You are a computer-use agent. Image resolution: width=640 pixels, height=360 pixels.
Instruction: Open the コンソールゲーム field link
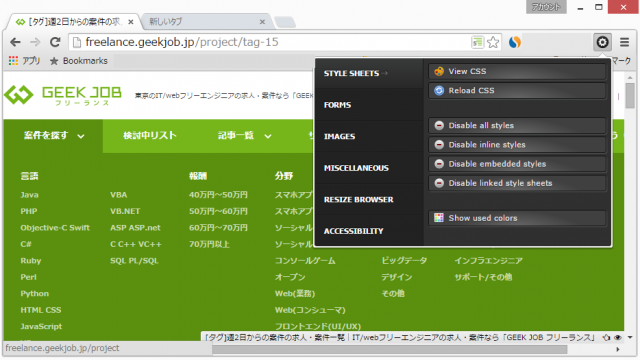(x=305, y=260)
